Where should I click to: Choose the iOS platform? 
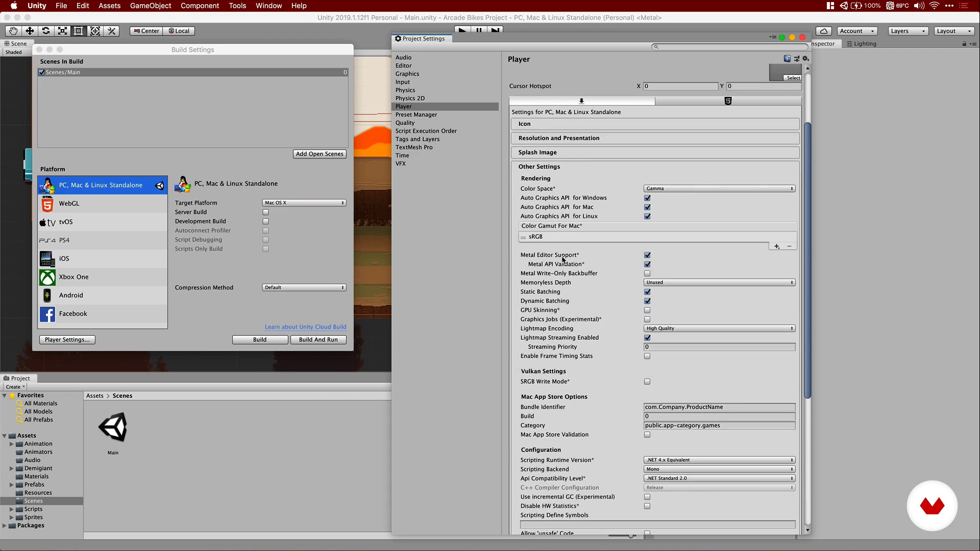[x=102, y=259]
